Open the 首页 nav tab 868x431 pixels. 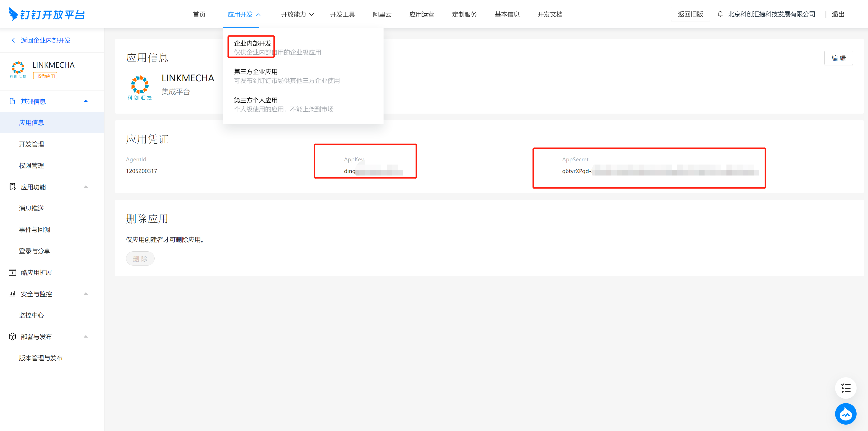point(199,14)
